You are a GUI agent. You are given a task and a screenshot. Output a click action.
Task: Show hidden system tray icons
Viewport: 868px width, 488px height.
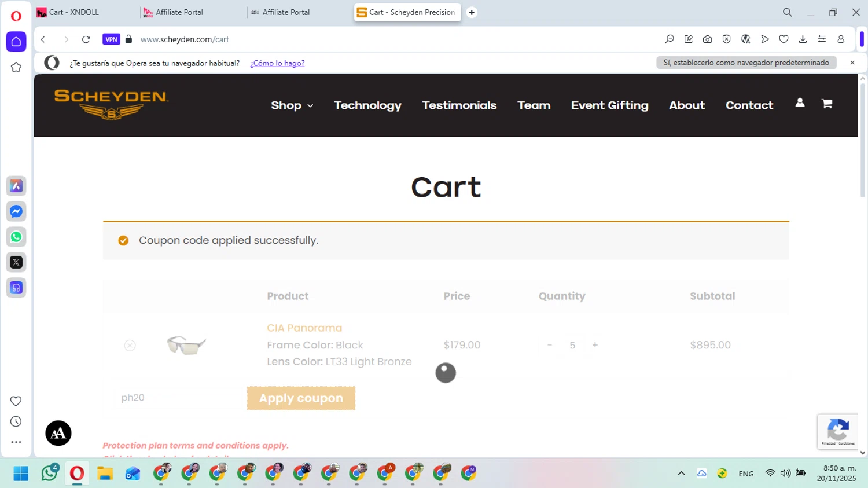click(x=681, y=474)
